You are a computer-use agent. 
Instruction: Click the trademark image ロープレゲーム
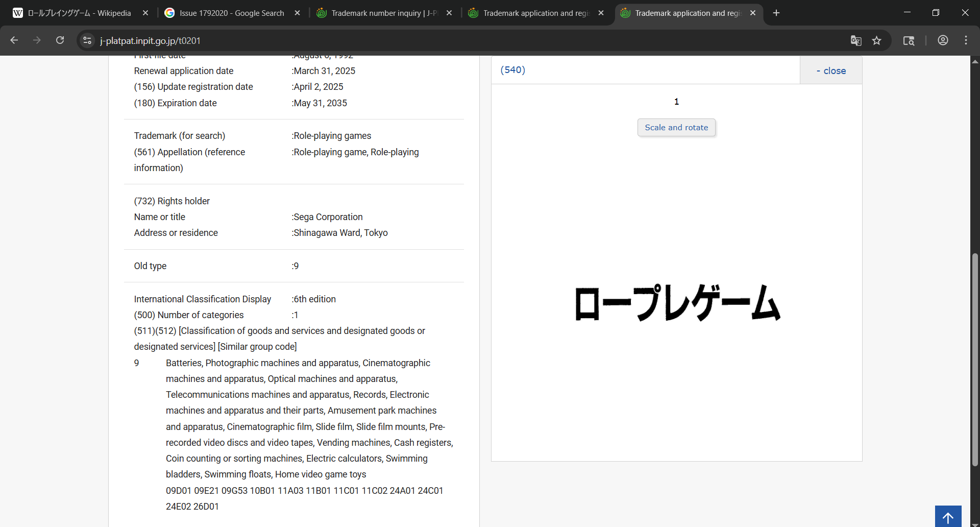point(677,302)
